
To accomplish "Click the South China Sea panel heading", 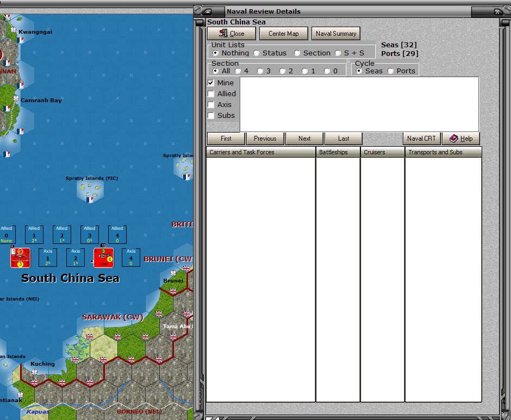I will pyautogui.click(x=236, y=22).
